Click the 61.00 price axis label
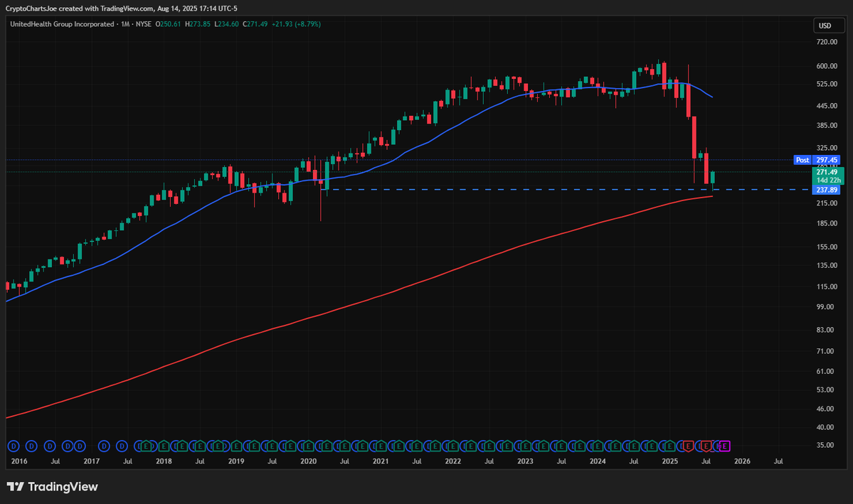The height and width of the screenshot is (504, 853). (x=825, y=371)
